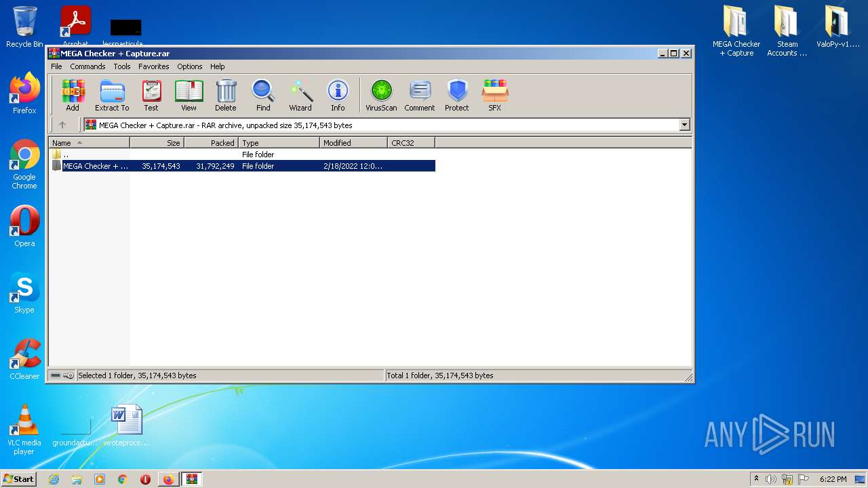The width and height of the screenshot is (868, 488).
Task: Sort by Name column header
Action: click(89, 143)
